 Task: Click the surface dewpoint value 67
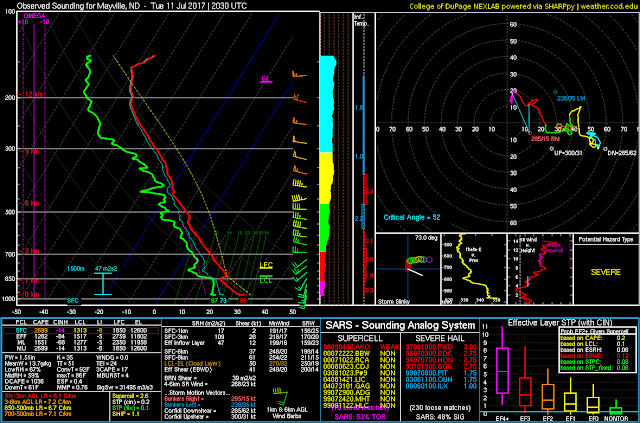[x=214, y=301]
